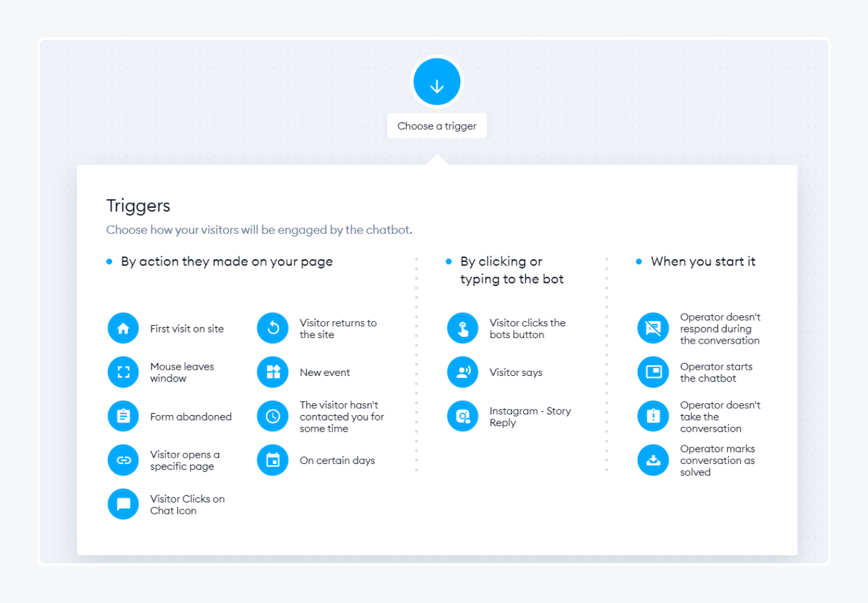Choose 'New event' trigger text
868x603 pixels.
tap(325, 373)
